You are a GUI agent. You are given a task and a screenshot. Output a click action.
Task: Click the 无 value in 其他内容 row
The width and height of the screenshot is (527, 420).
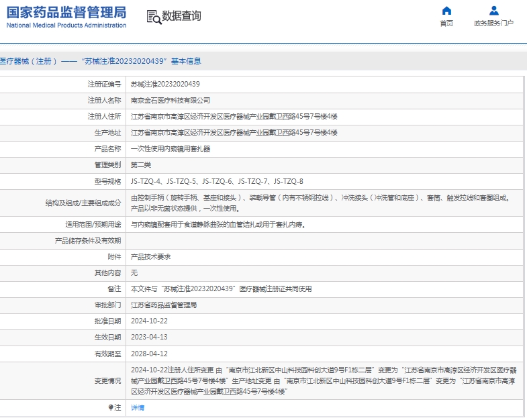[134, 273]
